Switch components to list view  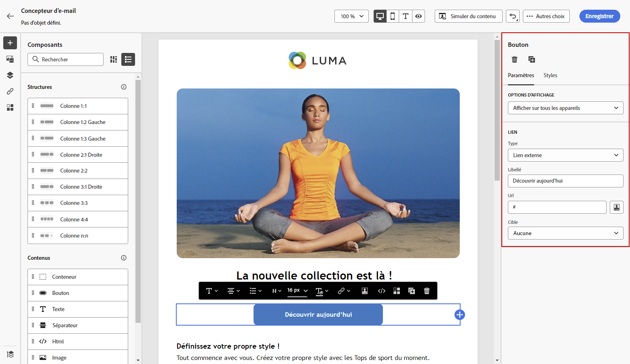pos(128,59)
